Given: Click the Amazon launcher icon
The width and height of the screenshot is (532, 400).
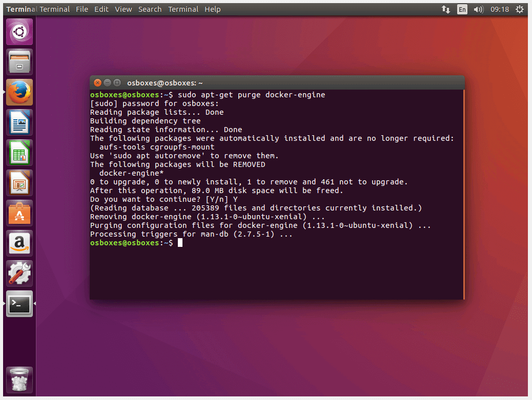Looking at the screenshot, I should click(x=19, y=243).
